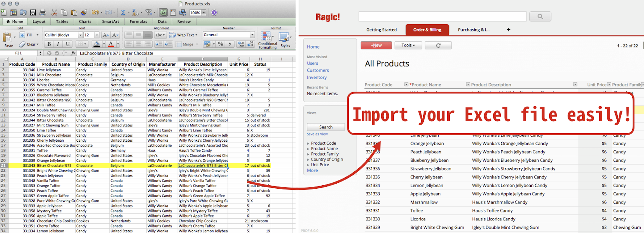Click the Sort A-Z icon
The height and width of the screenshot is (233, 644).
[136, 12]
